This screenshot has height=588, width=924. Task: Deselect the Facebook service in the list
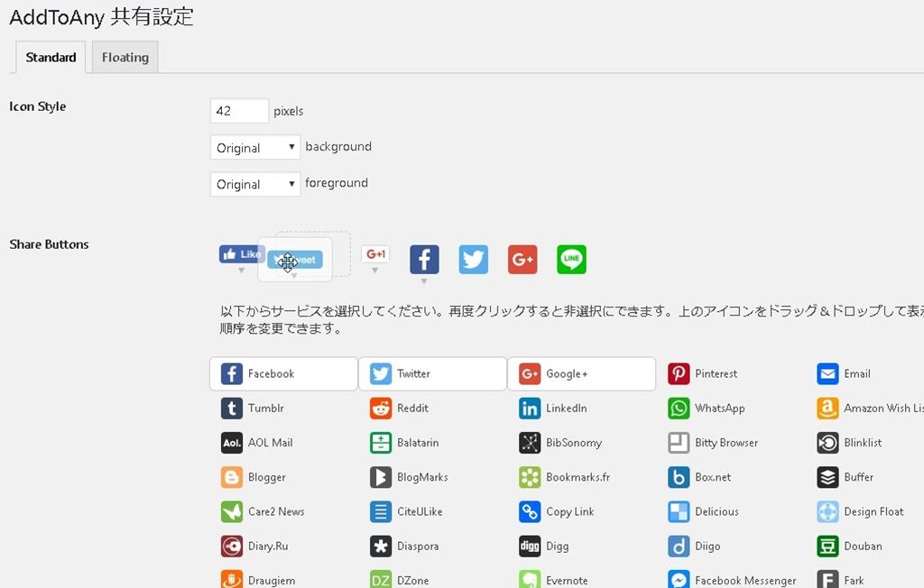(x=283, y=374)
